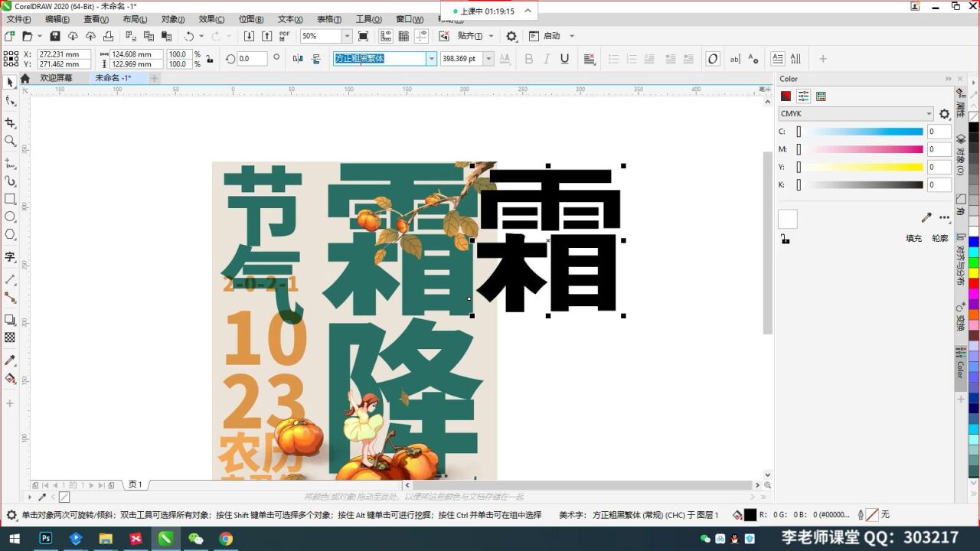Image resolution: width=980 pixels, height=551 pixels.
Task: Toggle show guidelines button
Action: 421,36
